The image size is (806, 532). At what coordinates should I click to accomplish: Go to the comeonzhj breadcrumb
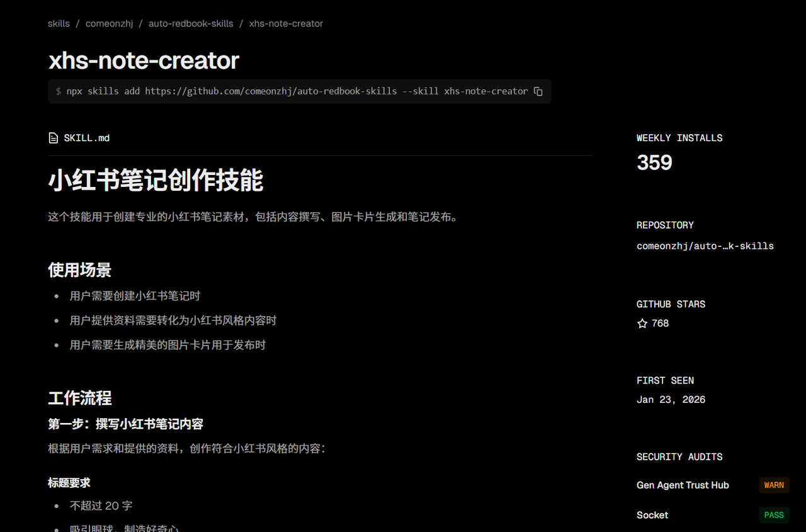(x=109, y=23)
